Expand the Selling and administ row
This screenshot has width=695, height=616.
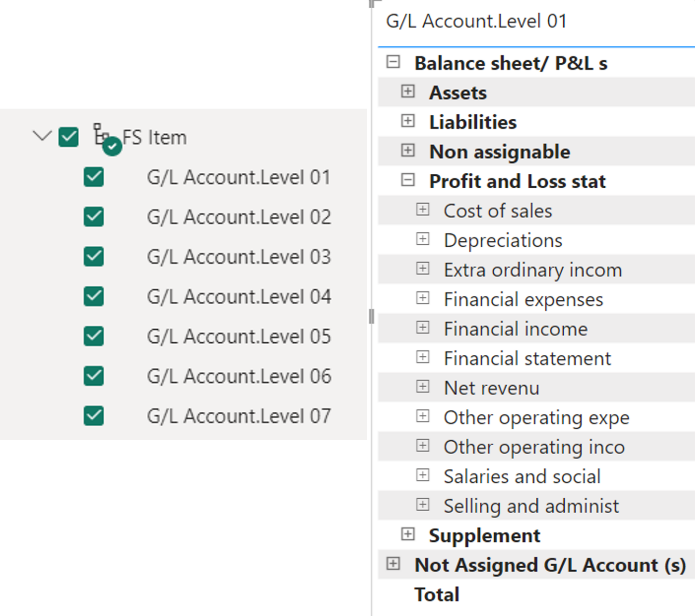coord(423,505)
